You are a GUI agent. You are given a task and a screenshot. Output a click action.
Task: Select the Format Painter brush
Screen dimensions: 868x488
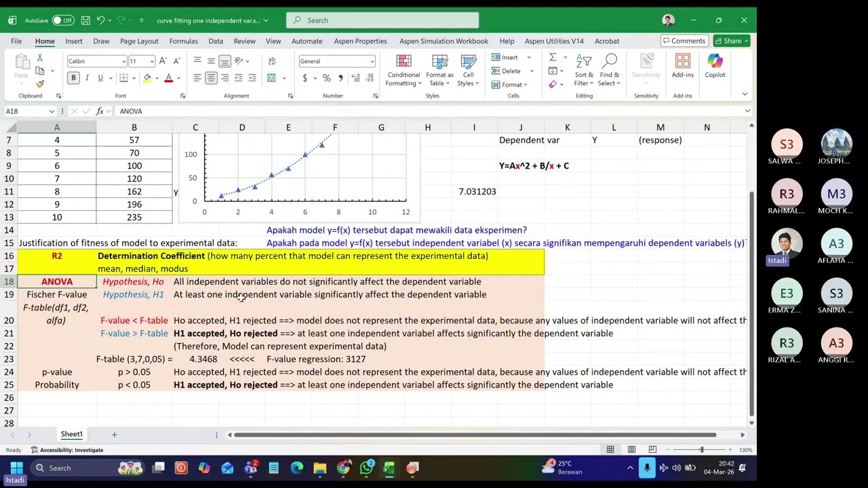(40, 83)
